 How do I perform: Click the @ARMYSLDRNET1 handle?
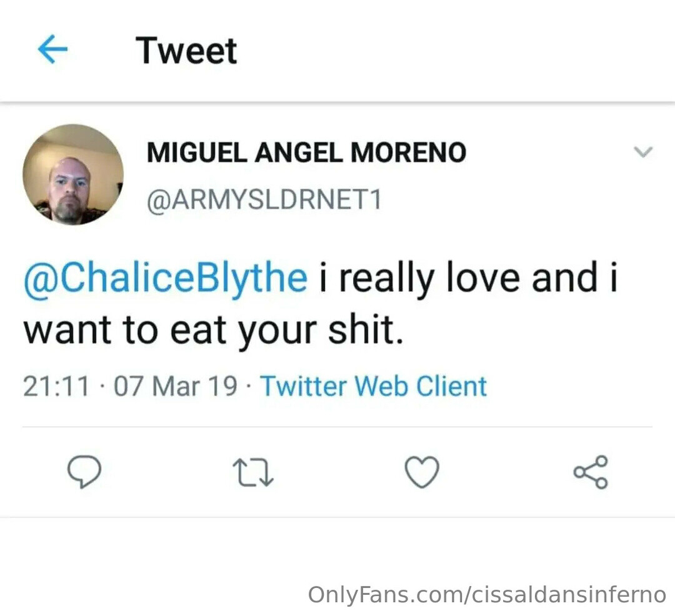[263, 201]
